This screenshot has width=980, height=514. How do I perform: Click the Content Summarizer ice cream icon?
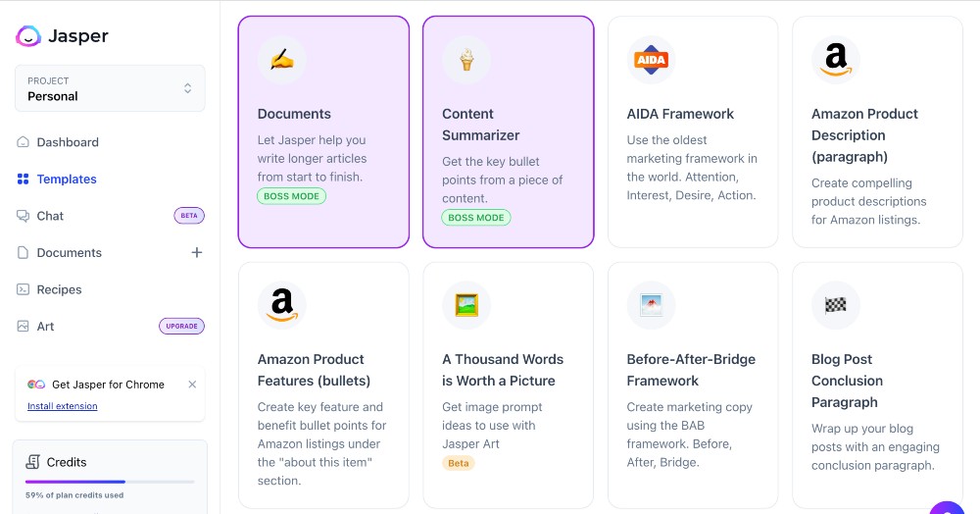click(466, 60)
